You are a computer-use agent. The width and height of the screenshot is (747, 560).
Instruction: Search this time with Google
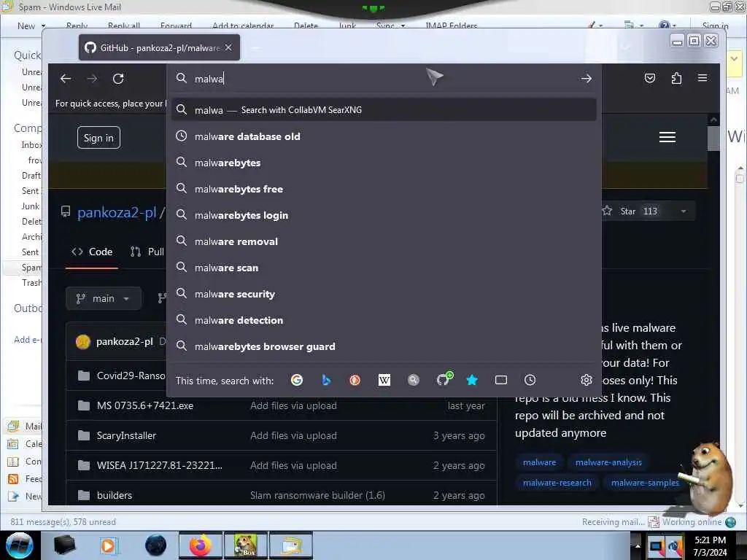(297, 380)
